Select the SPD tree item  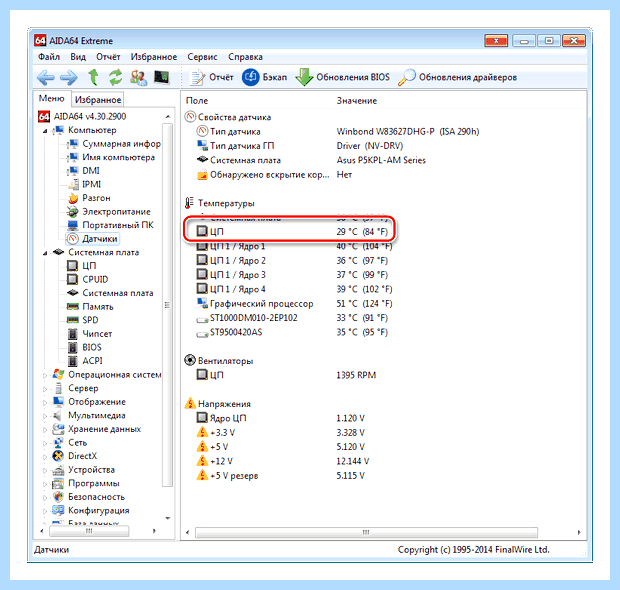(83, 320)
